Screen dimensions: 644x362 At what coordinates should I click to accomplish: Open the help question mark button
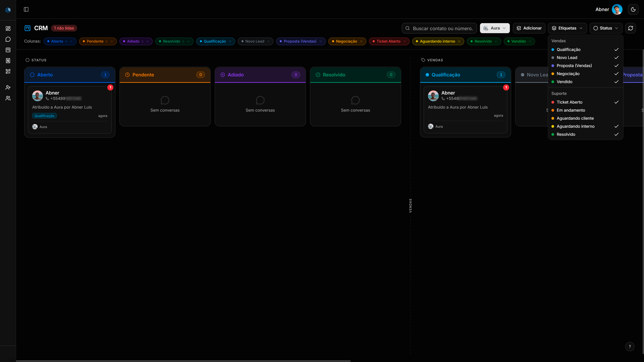(x=630, y=347)
